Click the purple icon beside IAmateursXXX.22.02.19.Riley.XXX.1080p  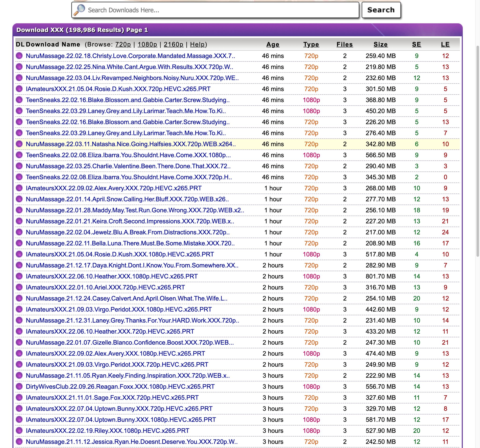tap(19, 430)
